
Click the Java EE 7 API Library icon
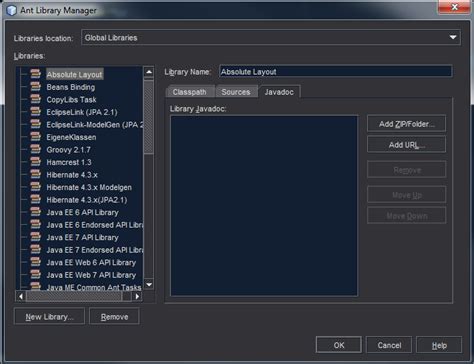[x=35, y=237]
